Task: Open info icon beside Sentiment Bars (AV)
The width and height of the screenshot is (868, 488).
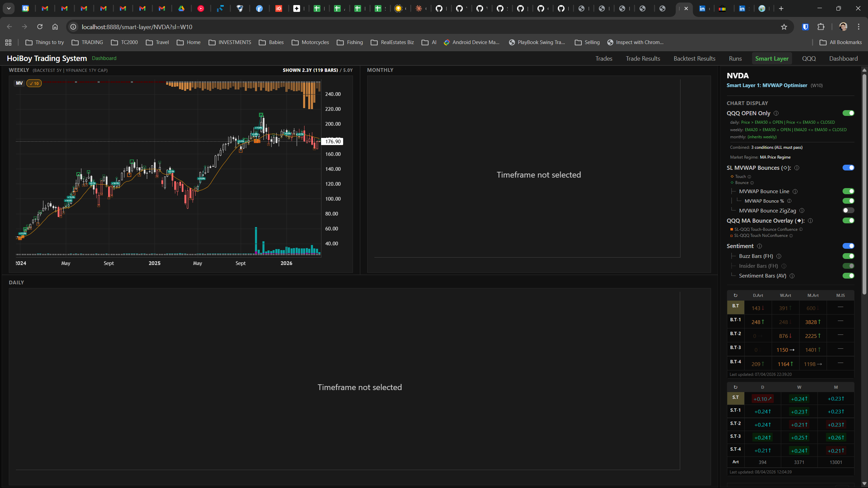Action: tap(792, 276)
